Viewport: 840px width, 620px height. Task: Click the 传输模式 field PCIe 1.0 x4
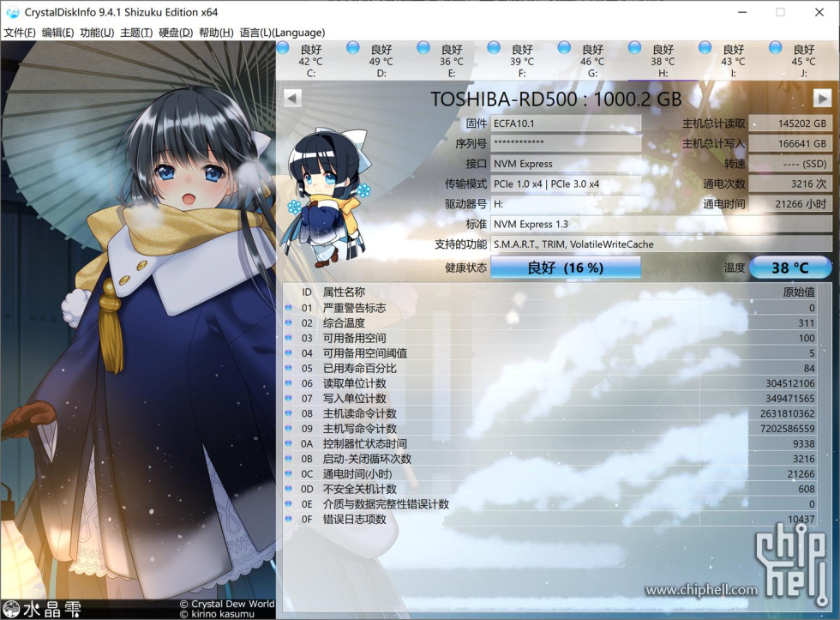click(566, 184)
